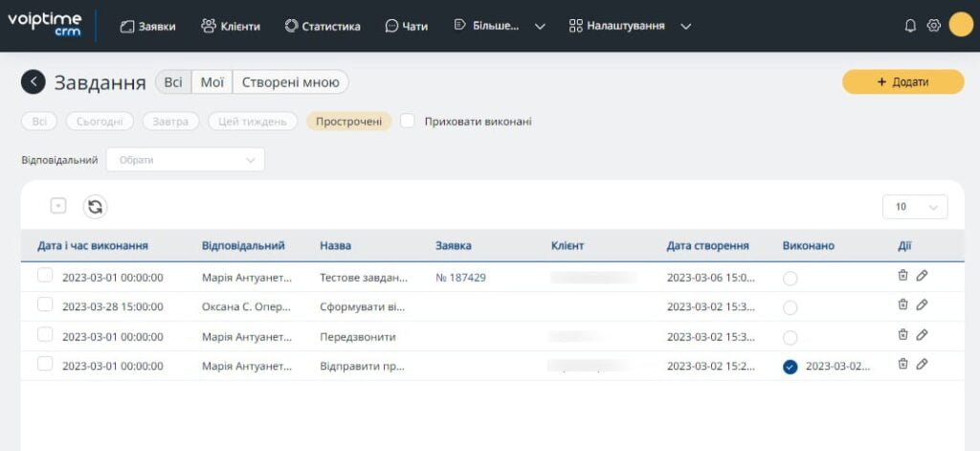Switch to the Створені мною tab
The width and height of the screenshot is (980, 451).
pos(291,82)
